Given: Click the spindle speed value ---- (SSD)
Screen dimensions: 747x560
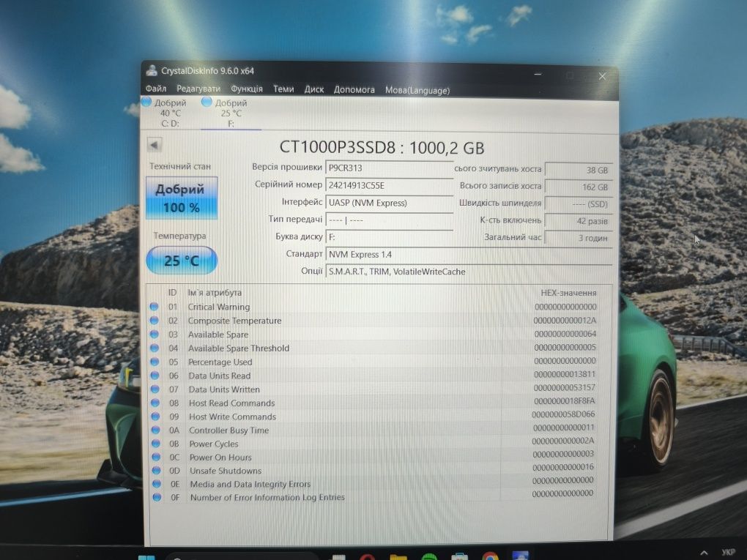Looking at the screenshot, I should pos(579,204).
